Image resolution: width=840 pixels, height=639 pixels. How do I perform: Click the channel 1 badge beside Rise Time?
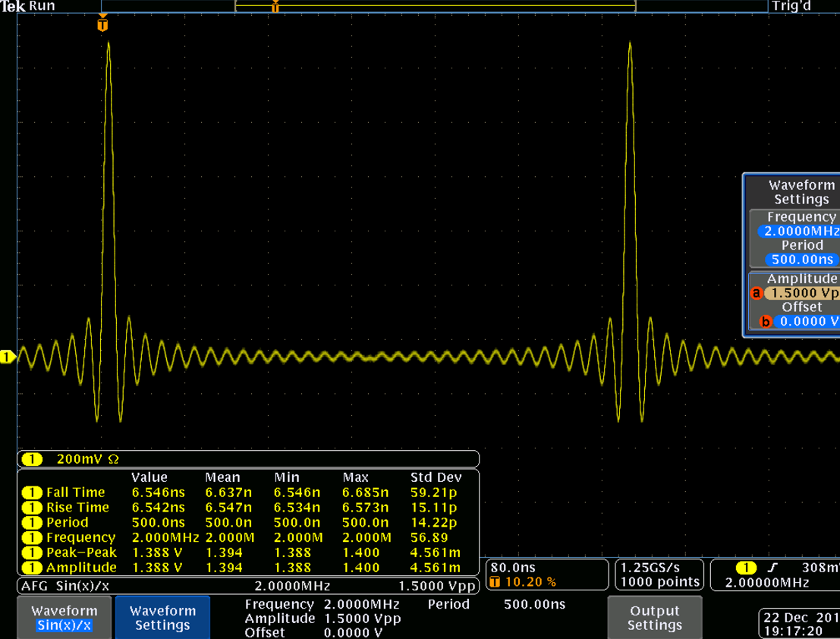tap(32, 508)
